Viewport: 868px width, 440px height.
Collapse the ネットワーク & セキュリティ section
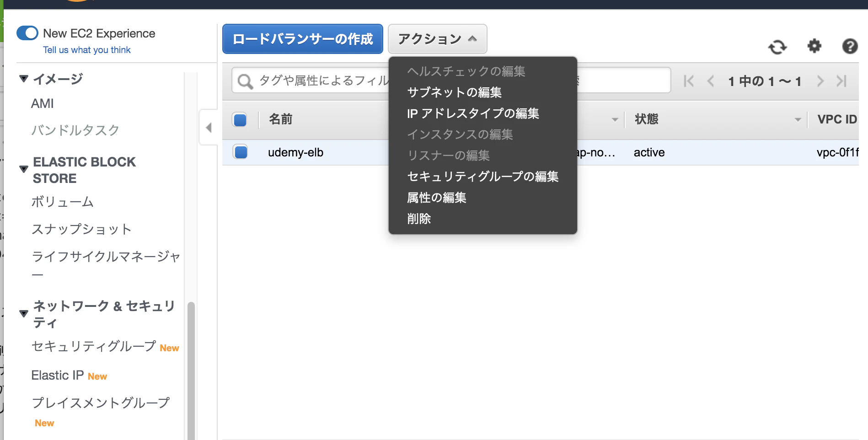coord(24,314)
